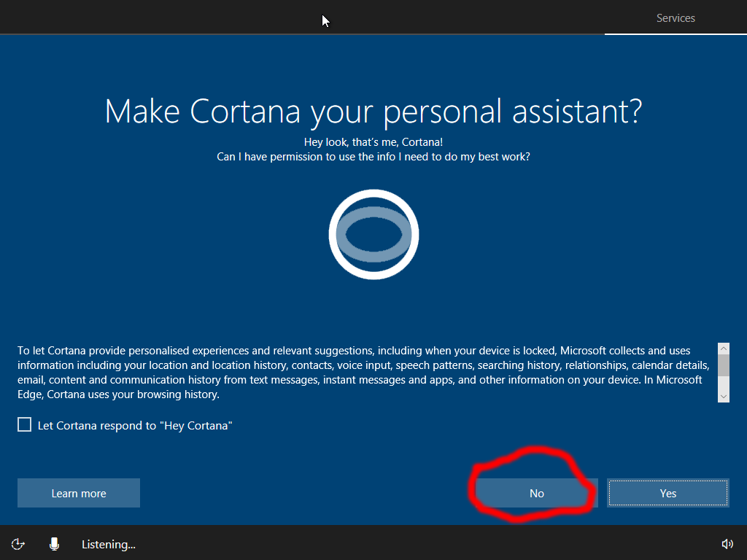Click the Learn more button
Viewport: 747px width, 560px height.
point(79,493)
